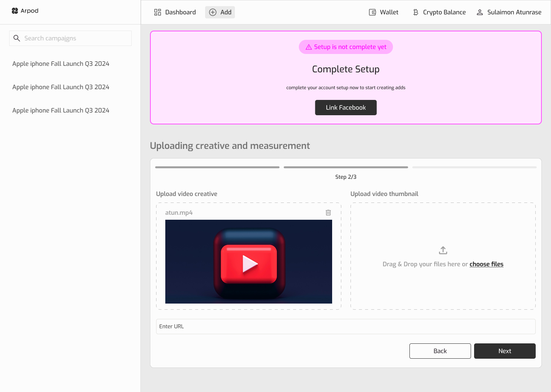This screenshot has height=392, width=551.
Task: Open the Add menu item
Action: pyautogui.click(x=220, y=12)
